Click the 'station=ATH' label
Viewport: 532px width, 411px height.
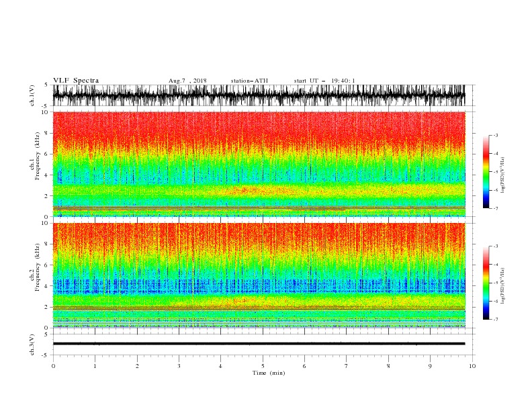(249, 81)
